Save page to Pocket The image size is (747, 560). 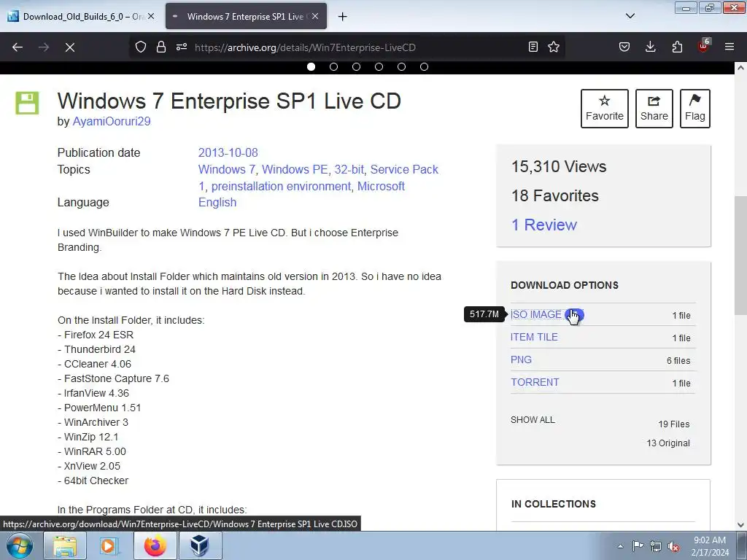pos(624,47)
